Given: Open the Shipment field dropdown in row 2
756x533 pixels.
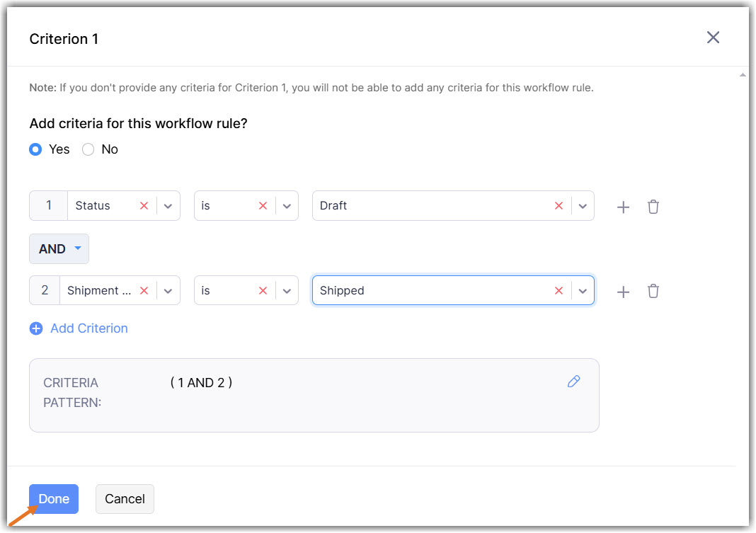Looking at the screenshot, I should pyautogui.click(x=168, y=291).
